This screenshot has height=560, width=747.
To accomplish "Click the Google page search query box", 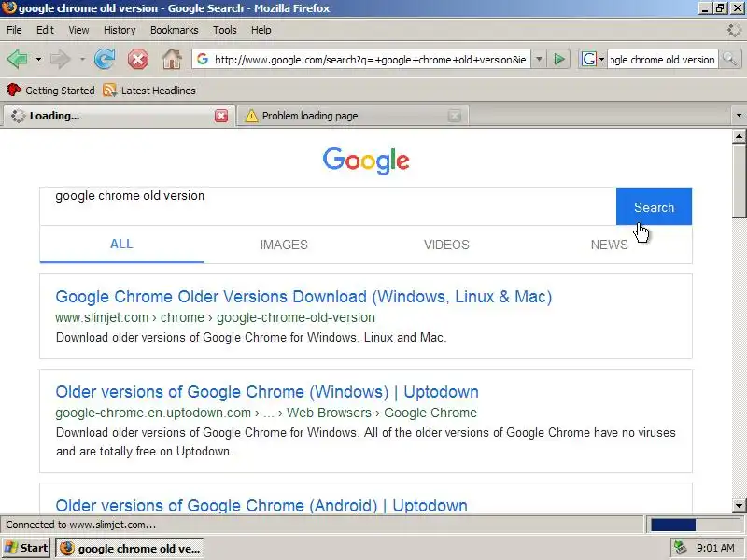I will [x=328, y=206].
